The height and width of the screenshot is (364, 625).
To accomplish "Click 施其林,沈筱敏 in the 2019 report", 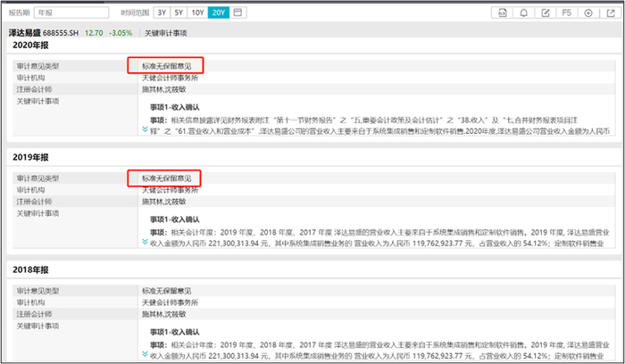I will tap(163, 202).
